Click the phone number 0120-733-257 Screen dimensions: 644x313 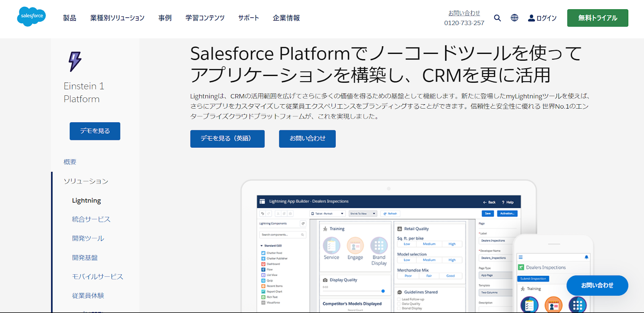464,23
